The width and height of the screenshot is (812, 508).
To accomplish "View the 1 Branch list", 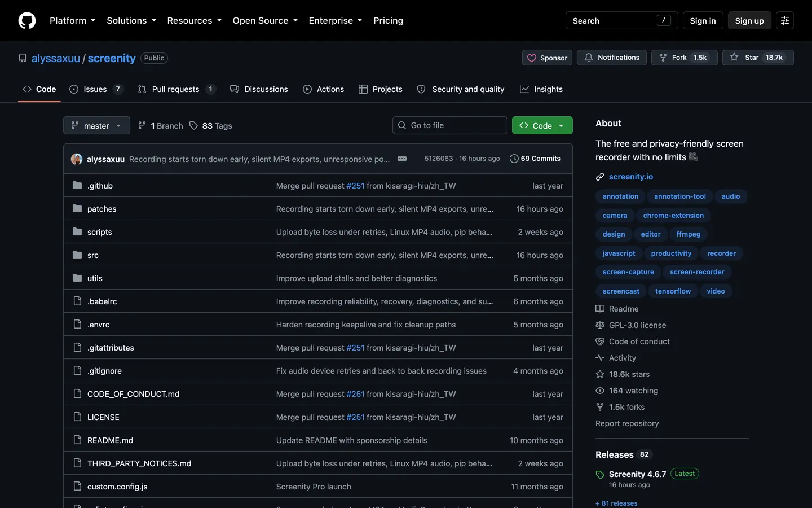I will pyautogui.click(x=161, y=126).
